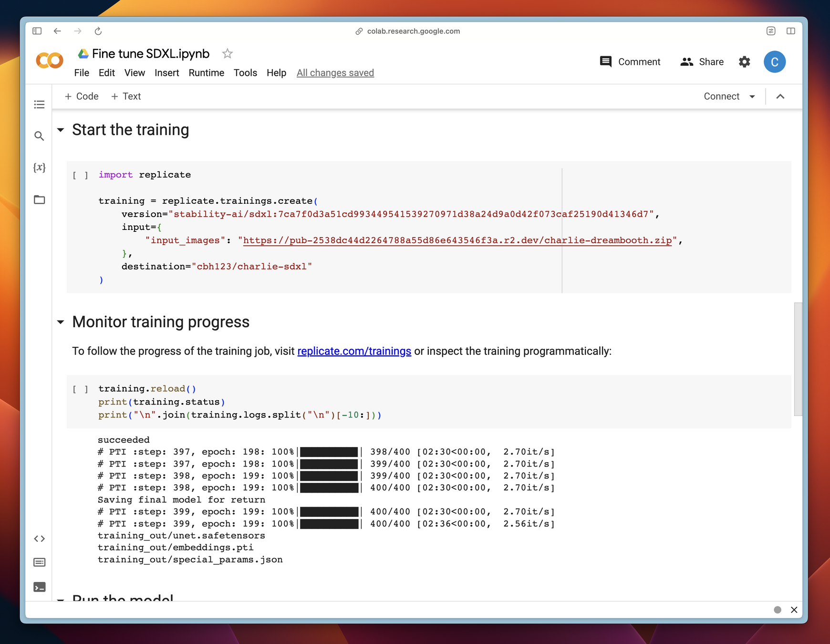Share the notebook
The height and width of the screenshot is (644, 830).
click(702, 62)
